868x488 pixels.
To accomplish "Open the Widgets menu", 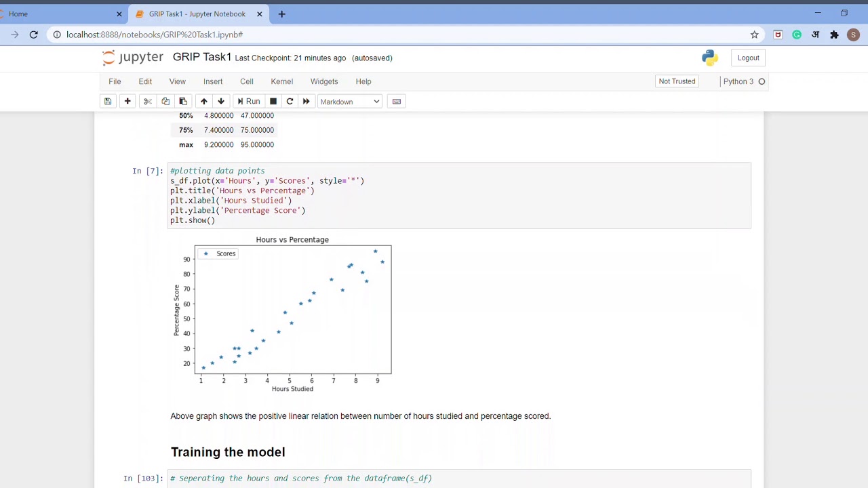I will click(x=324, y=81).
